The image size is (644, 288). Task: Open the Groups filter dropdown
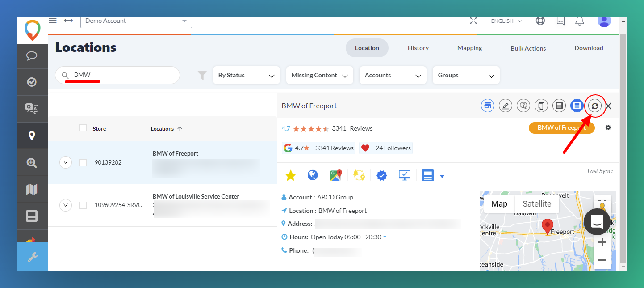pos(466,75)
